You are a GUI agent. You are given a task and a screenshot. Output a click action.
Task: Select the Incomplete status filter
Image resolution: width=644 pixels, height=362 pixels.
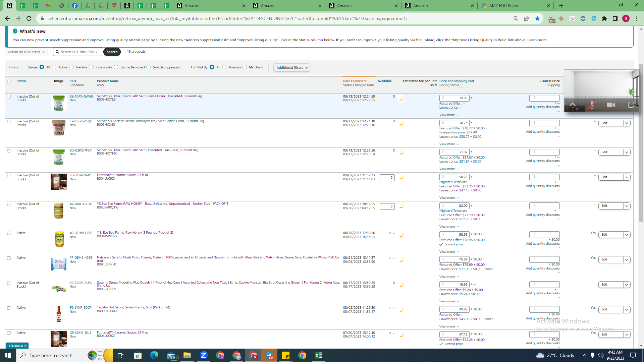[x=91, y=67]
